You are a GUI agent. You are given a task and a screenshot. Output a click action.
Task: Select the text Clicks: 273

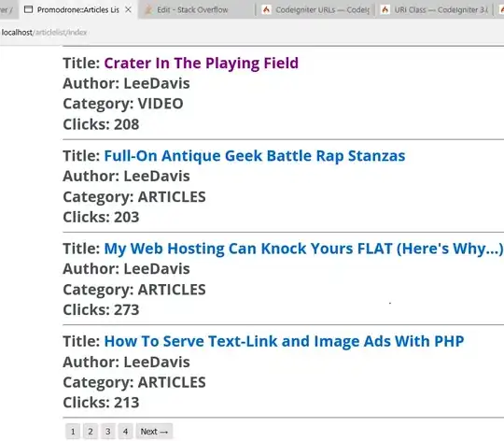[x=101, y=310]
